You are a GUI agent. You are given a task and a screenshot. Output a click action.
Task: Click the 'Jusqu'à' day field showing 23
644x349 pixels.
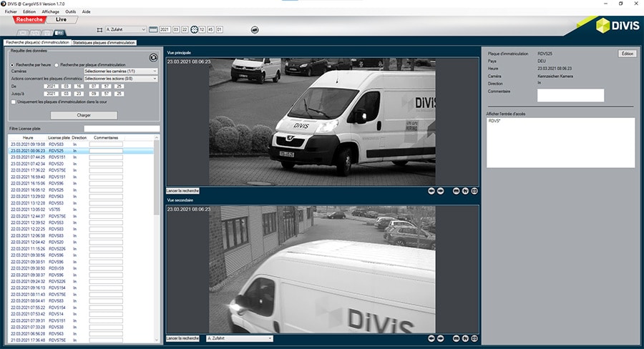pyautogui.click(x=79, y=94)
